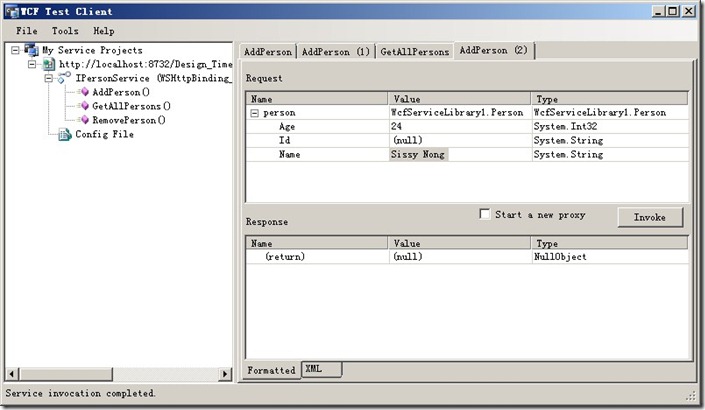Switch to the GetAllPersons tab
The height and width of the screenshot is (410, 705).
coord(415,52)
